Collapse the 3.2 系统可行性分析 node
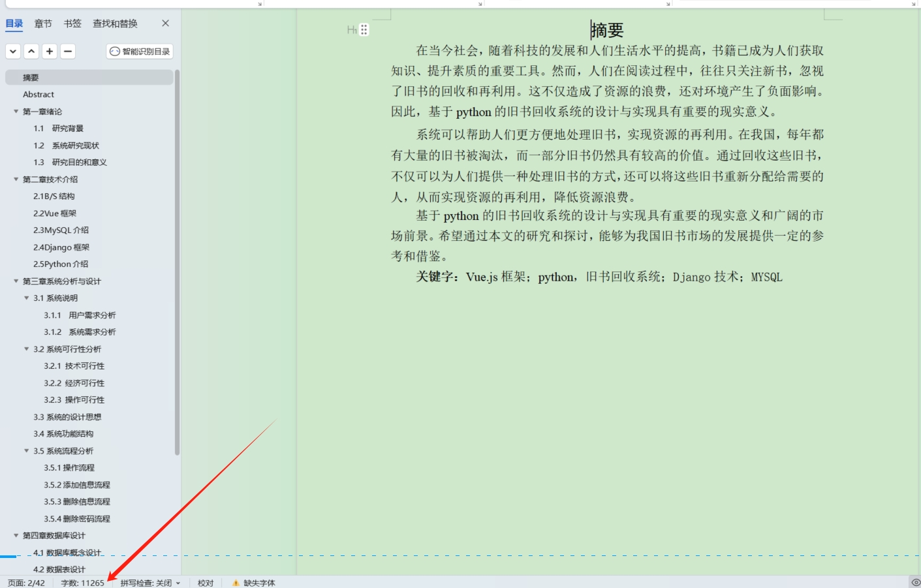 point(27,349)
